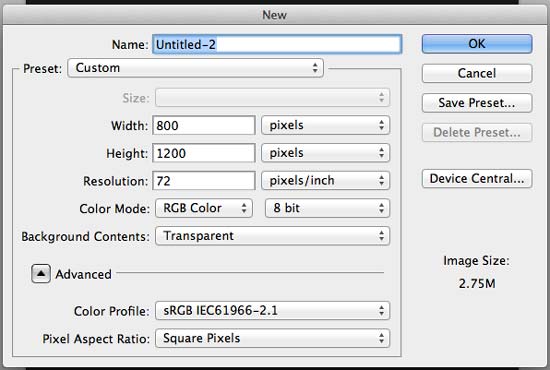Open the Width units dropdown

326,125
